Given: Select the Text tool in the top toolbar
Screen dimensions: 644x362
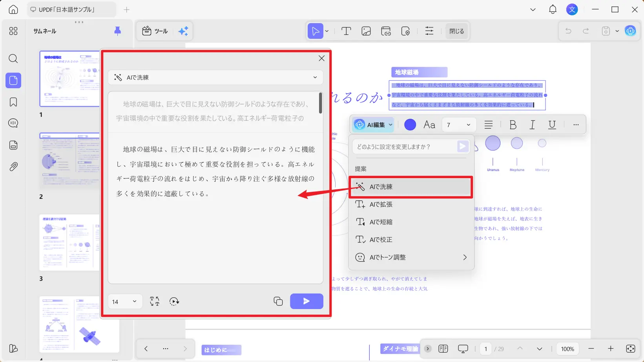Looking at the screenshot, I should tap(346, 31).
